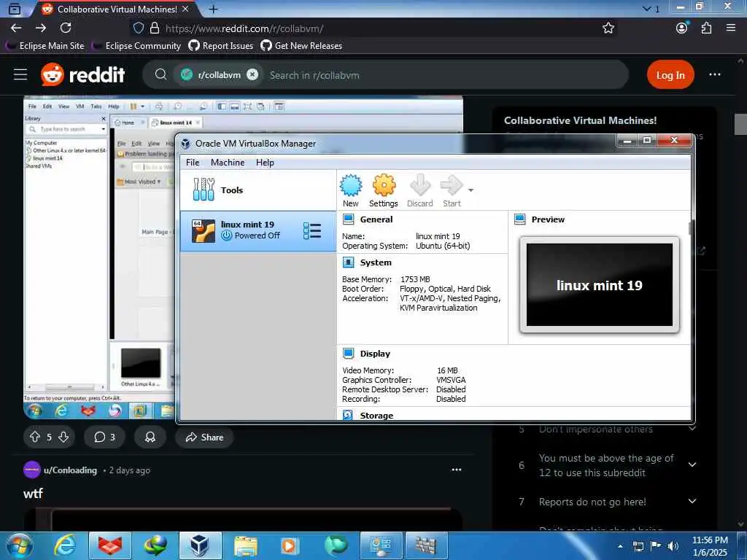Open file explorer folder in taskbar
Viewport: 747px width, 560px height.
click(x=245, y=545)
